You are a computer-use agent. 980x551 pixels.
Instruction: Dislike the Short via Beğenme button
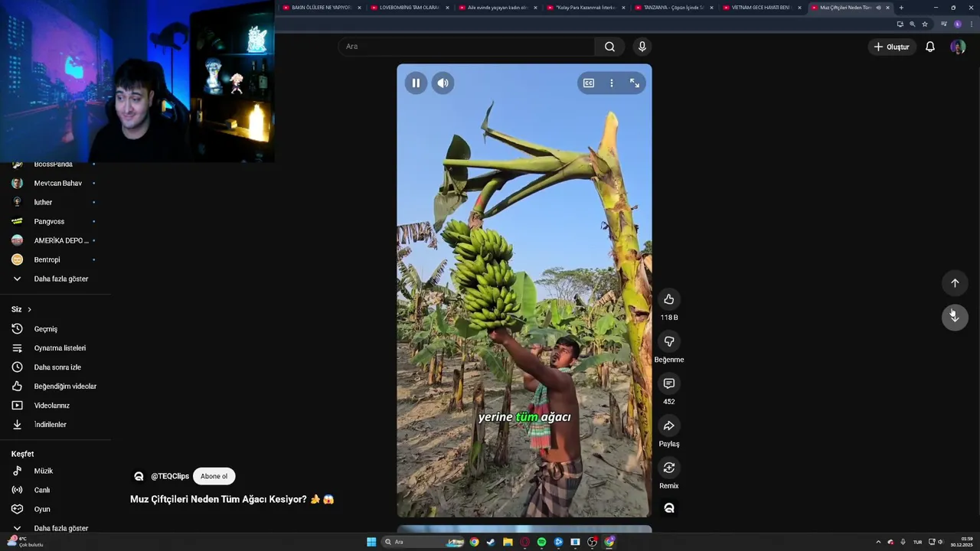pyautogui.click(x=669, y=341)
